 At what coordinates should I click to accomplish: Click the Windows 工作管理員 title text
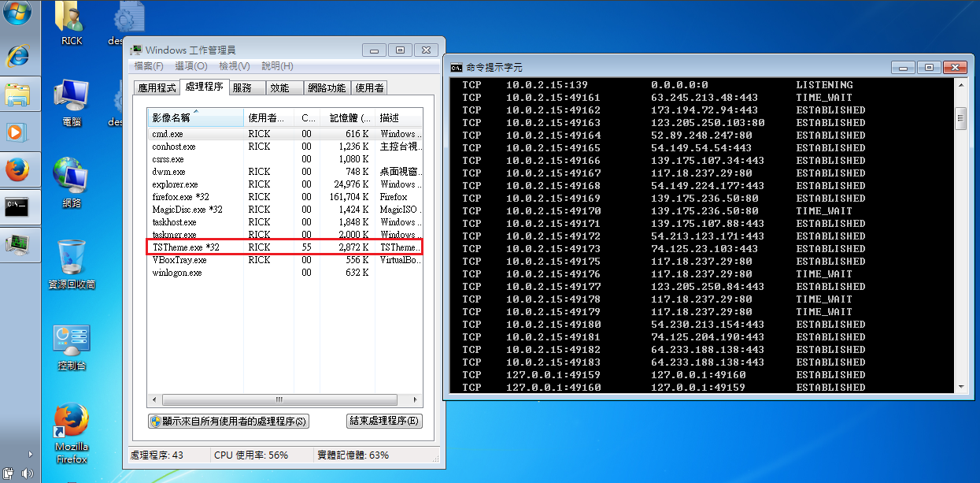(190, 50)
